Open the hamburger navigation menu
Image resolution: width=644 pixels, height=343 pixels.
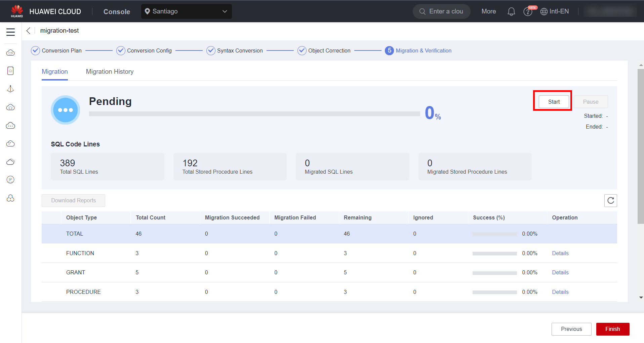click(x=10, y=32)
